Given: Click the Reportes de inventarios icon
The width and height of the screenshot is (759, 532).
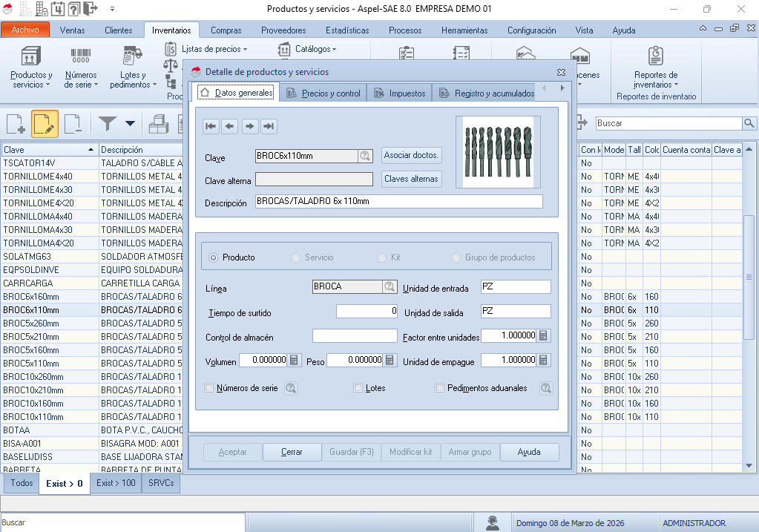Looking at the screenshot, I should pyautogui.click(x=655, y=56).
